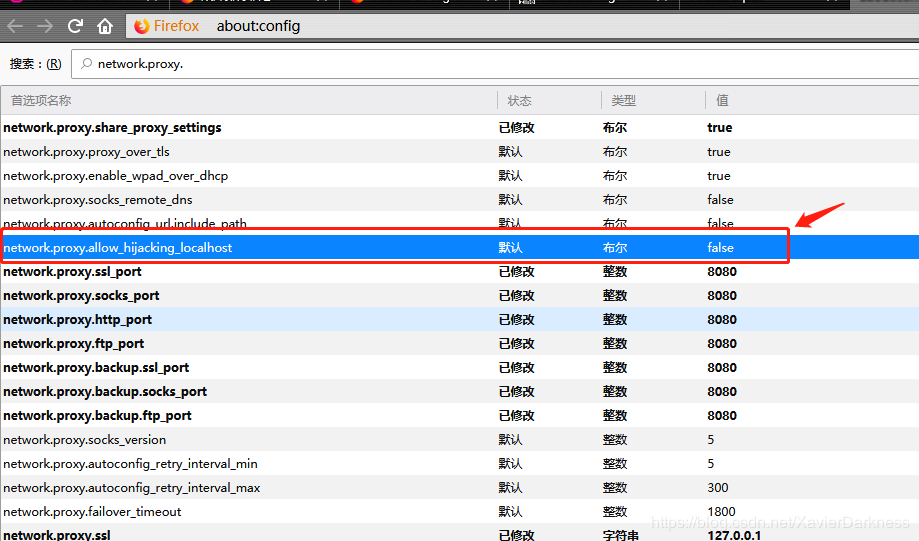Click the 搜索: (R) label

[x=36, y=64]
